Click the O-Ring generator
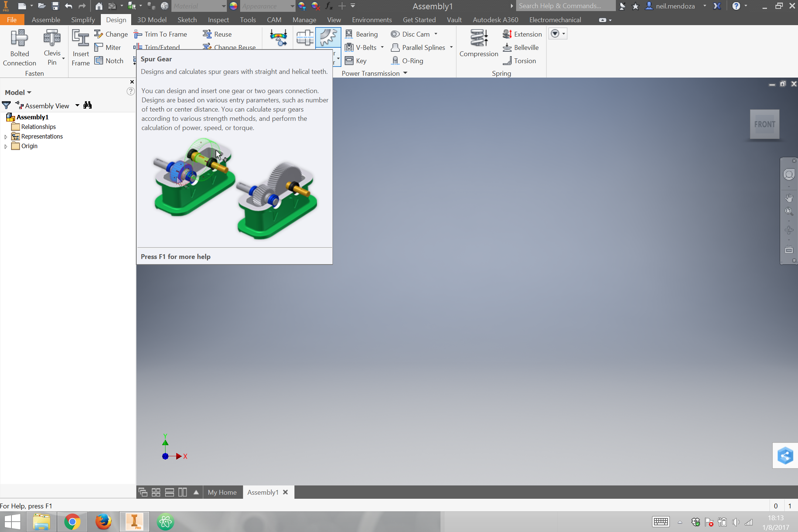Image resolution: width=798 pixels, height=532 pixels. click(407, 61)
